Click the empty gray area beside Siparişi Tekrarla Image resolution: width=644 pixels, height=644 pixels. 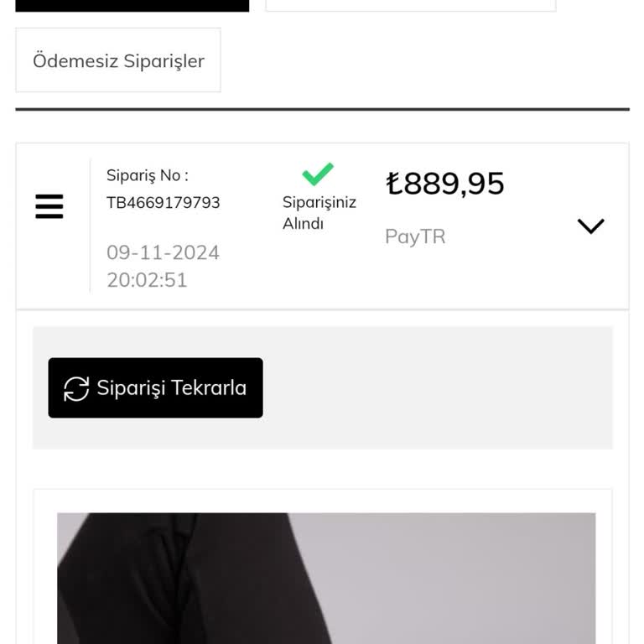click(x=438, y=387)
